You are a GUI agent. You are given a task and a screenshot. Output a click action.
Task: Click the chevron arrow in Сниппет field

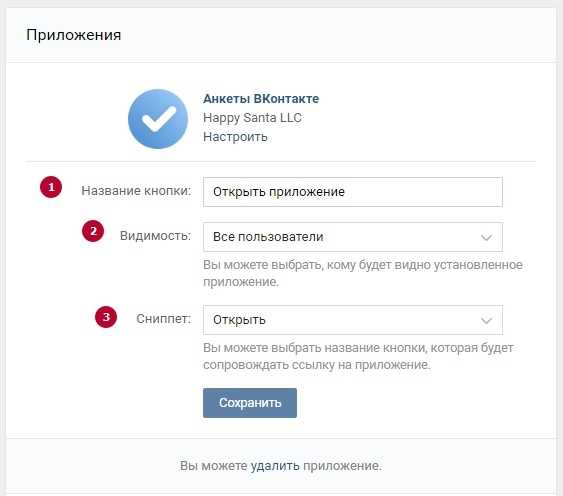486,320
